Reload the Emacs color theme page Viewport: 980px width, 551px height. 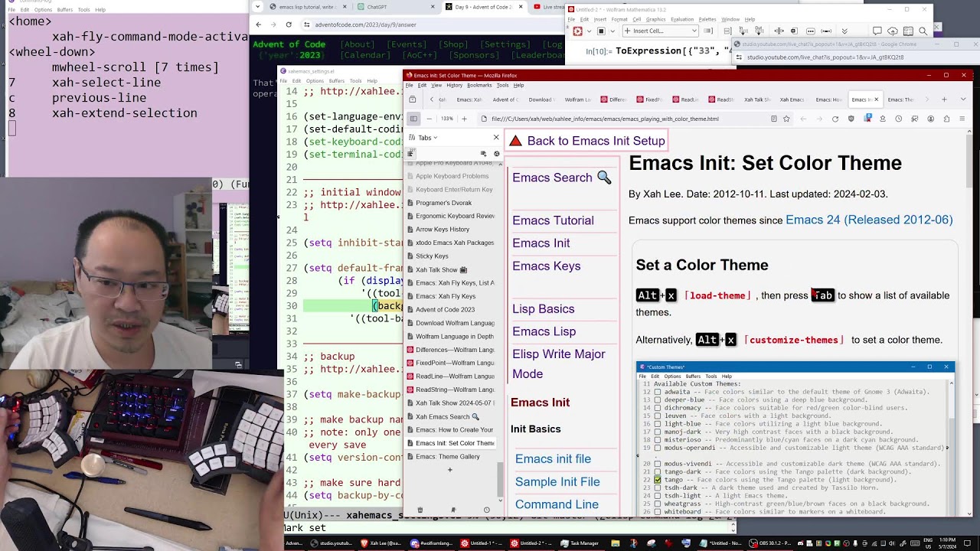tap(835, 119)
